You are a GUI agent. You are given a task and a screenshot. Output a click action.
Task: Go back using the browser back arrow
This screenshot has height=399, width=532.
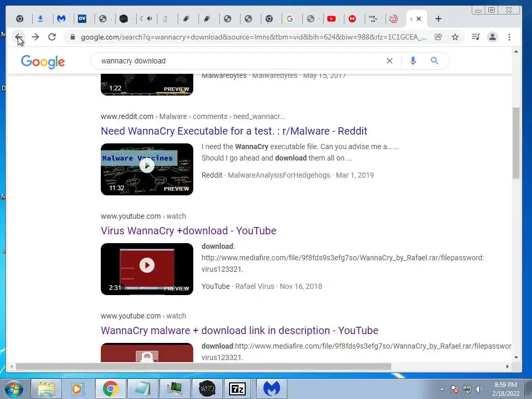(x=19, y=37)
